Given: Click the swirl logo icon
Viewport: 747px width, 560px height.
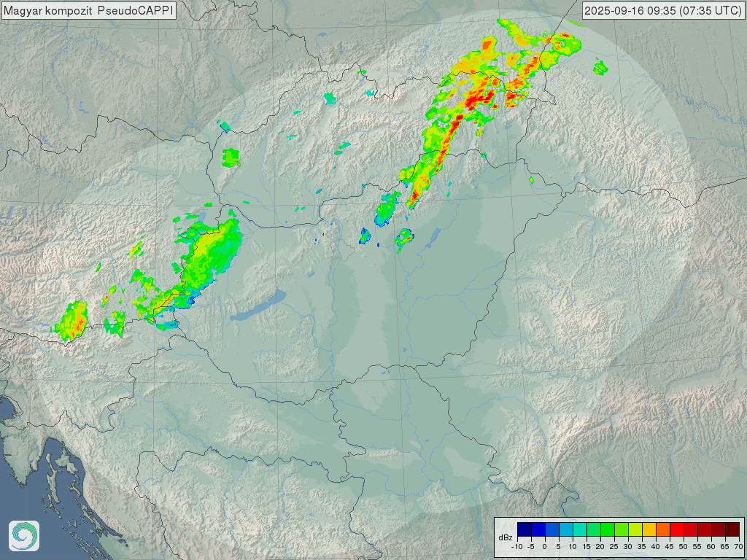Looking at the screenshot, I should [x=24, y=536].
